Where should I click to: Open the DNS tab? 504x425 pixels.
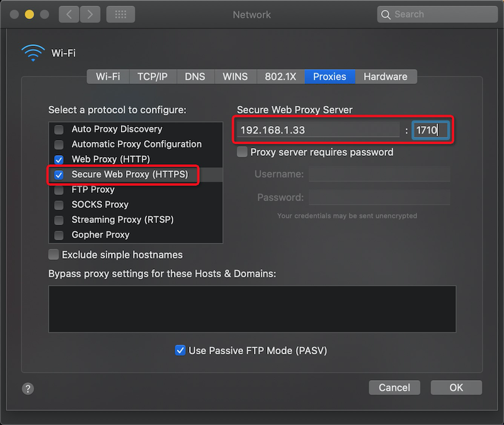click(195, 76)
